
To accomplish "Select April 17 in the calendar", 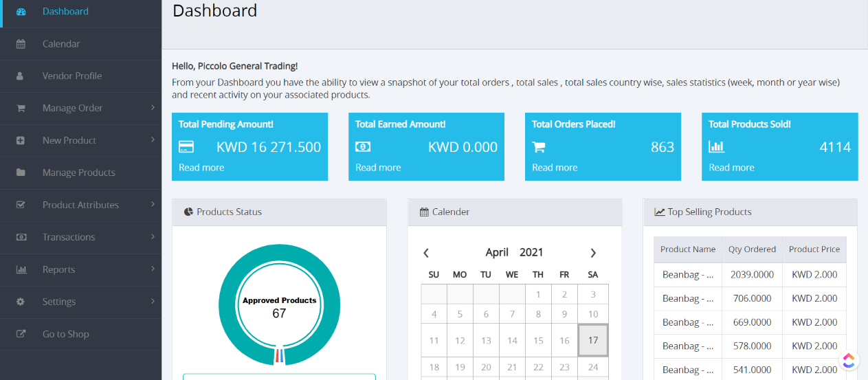I will [593, 340].
